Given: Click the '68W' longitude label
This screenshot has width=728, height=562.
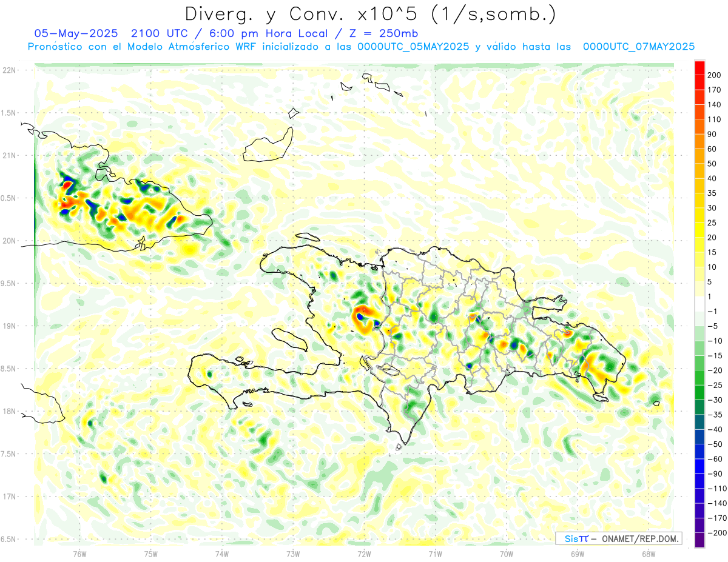Looking at the screenshot, I should pos(649,554).
